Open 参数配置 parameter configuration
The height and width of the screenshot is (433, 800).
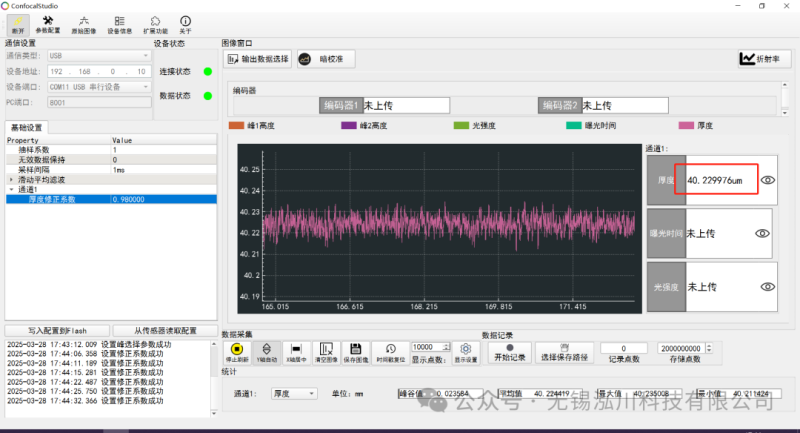coord(48,24)
